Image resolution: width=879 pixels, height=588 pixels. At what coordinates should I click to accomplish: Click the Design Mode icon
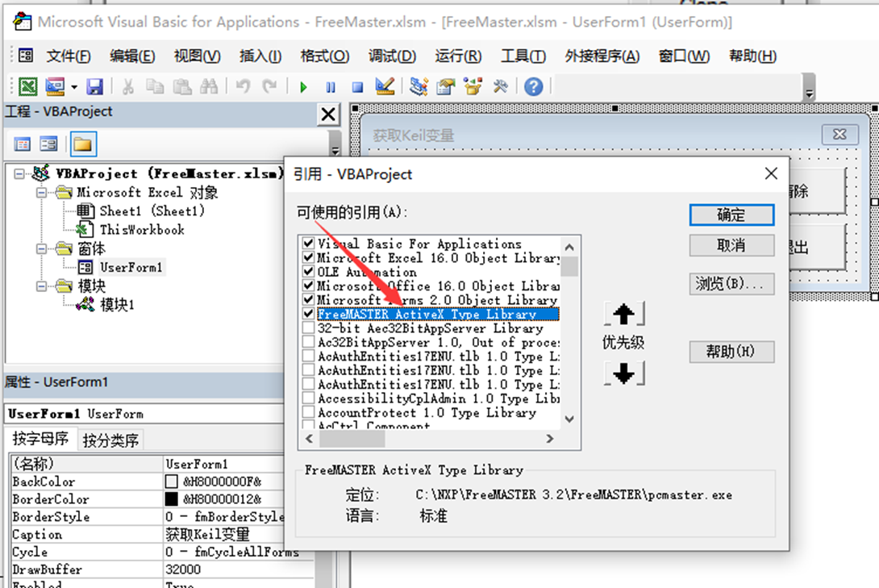[385, 86]
